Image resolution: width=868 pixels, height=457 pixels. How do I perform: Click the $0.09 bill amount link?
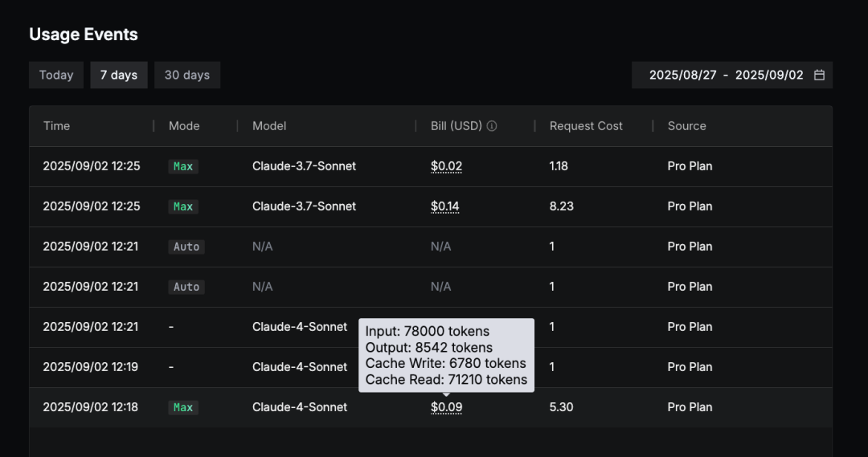446,407
